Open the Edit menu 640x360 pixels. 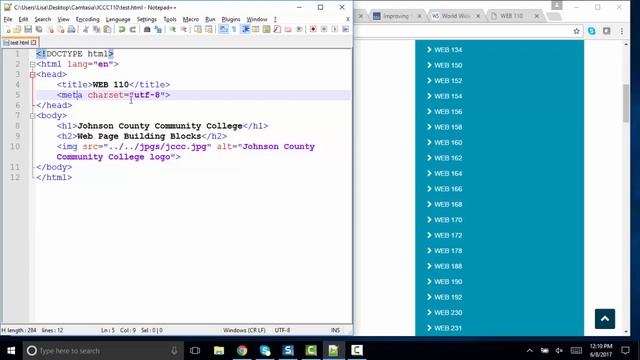[x=23, y=19]
